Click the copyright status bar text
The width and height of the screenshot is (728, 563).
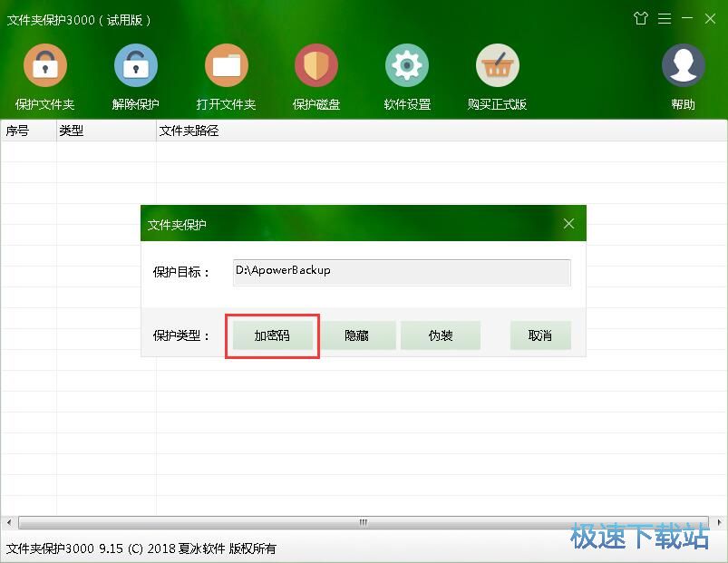point(141,548)
